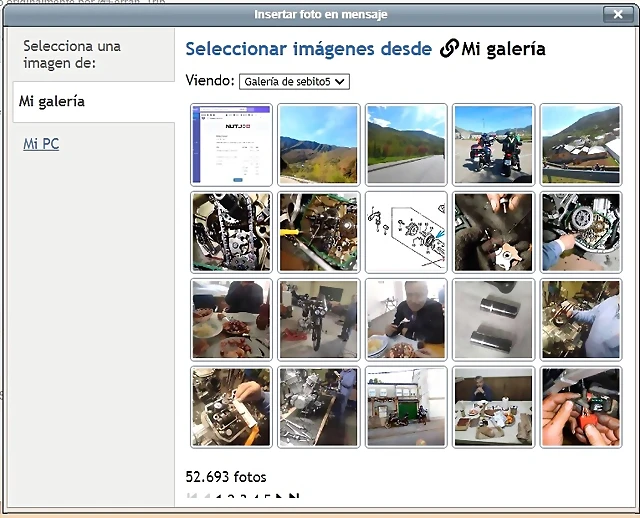Click the 'Viendo:' label
640x518 pixels.
pyautogui.click(x=210, y=80)
